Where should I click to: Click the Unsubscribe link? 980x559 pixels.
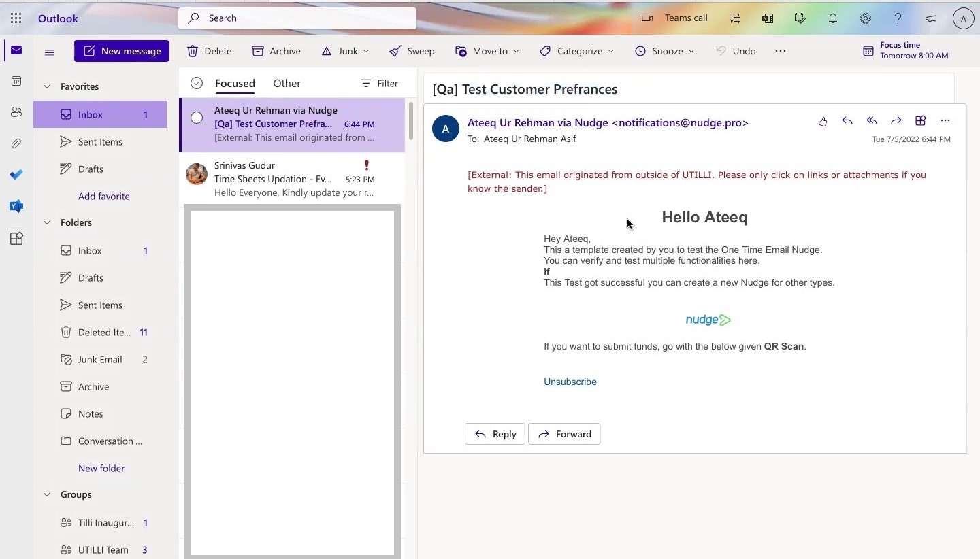(570, 382)
